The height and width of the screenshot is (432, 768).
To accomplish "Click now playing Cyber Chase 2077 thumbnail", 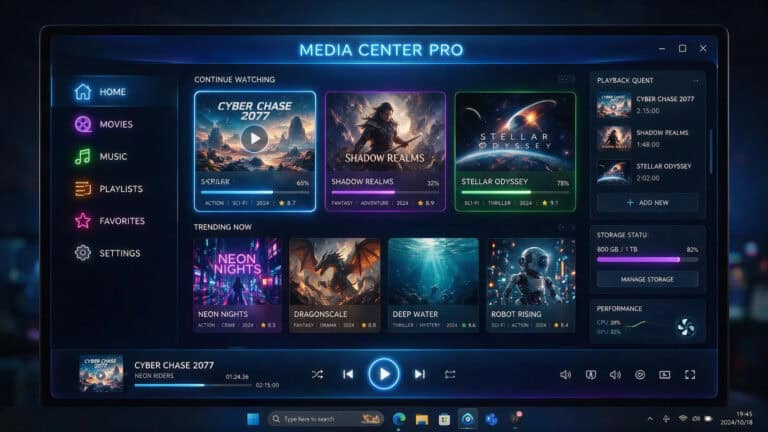I will 101,373.
